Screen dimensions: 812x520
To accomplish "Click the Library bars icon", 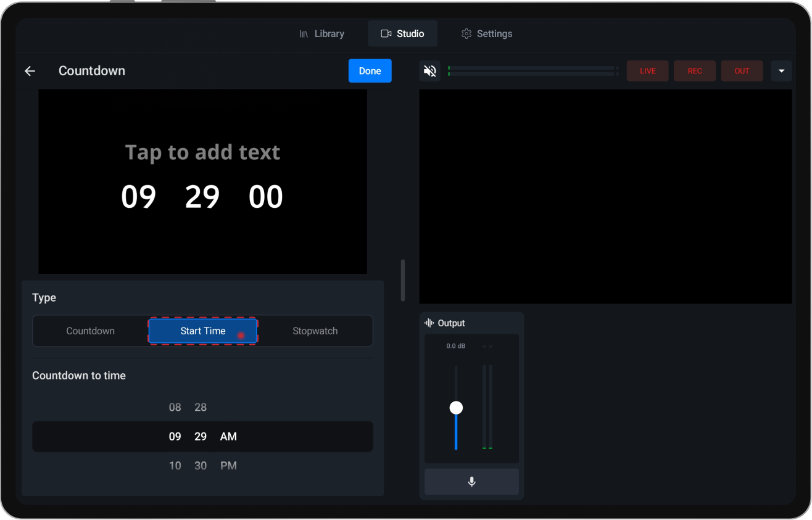I will pyautogui.click(x=304, y=33).
